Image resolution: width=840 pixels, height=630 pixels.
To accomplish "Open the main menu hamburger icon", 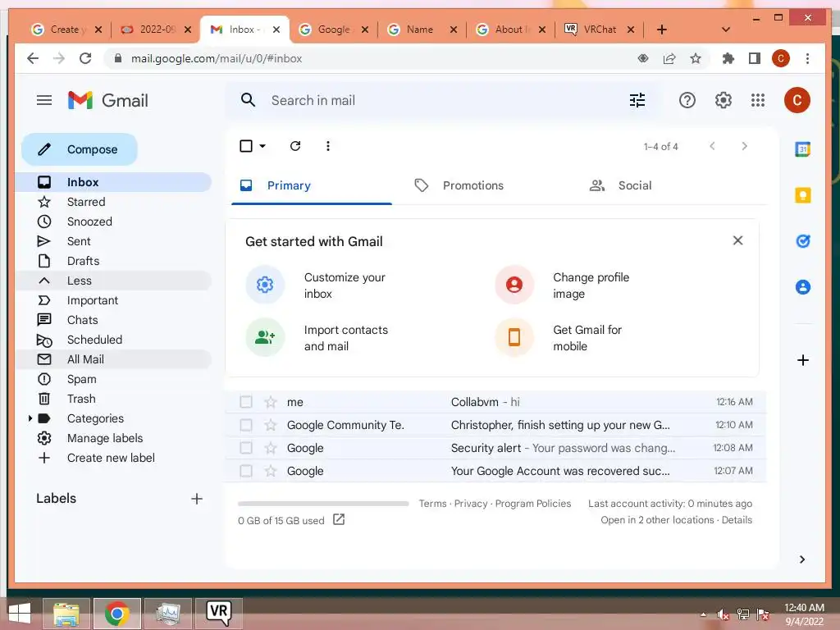I will (44, 100).
